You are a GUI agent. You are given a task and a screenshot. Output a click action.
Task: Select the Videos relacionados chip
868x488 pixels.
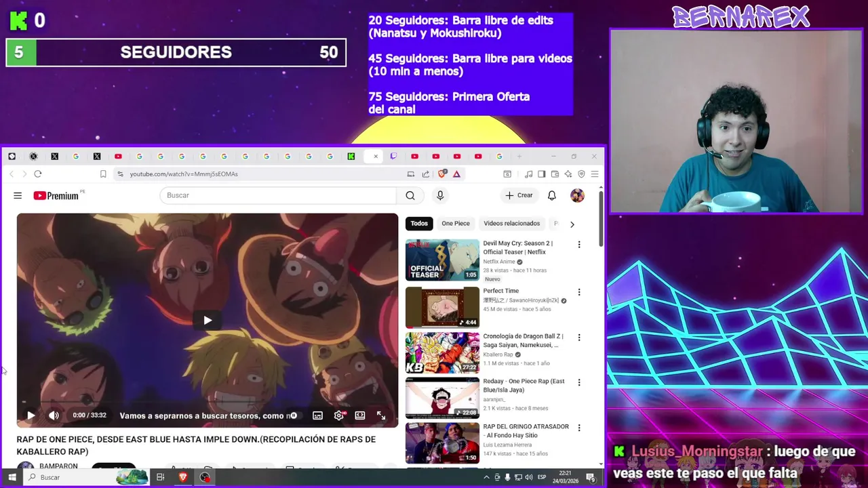(512, 224)
